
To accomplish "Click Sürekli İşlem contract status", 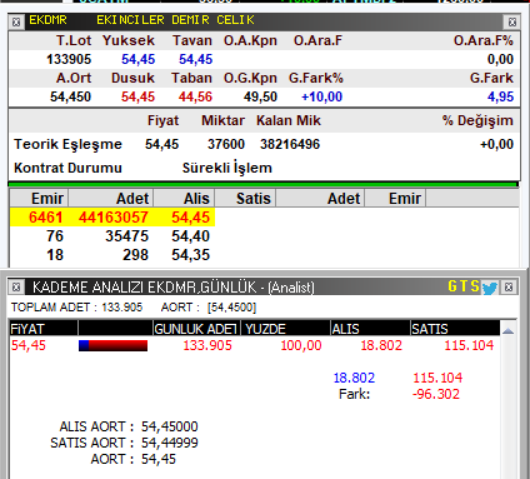I will (227, 168).
